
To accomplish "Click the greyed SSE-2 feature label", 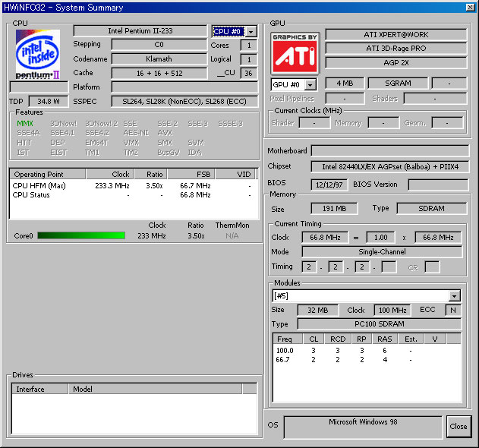I will click(168, 124).
